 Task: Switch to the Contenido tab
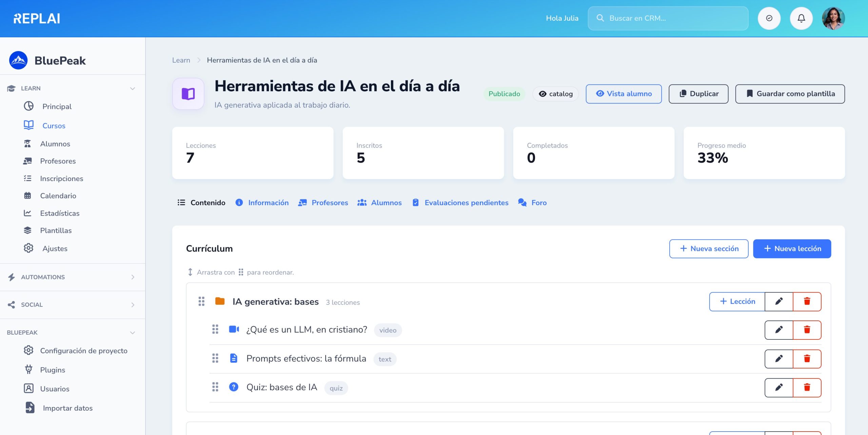[x=201, y=203]
